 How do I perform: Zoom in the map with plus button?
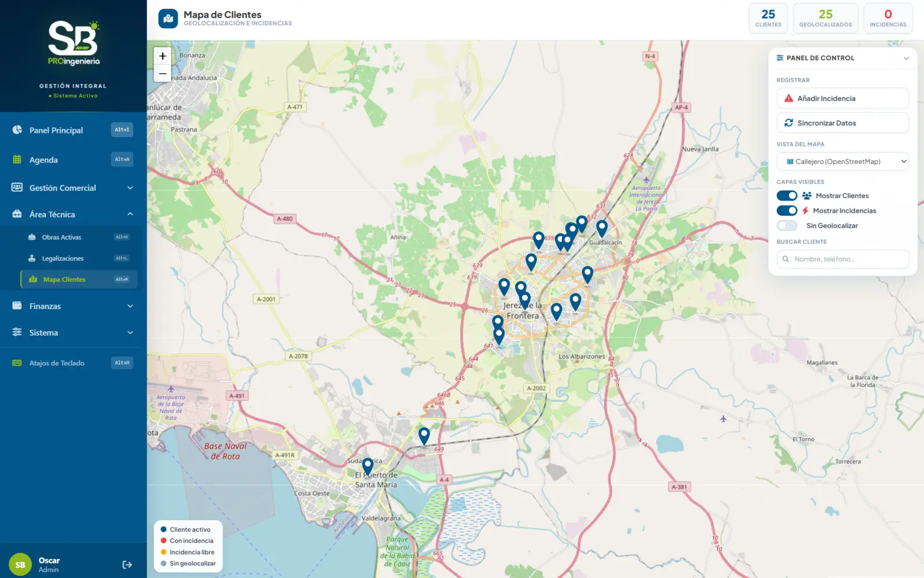click(162, 56)
